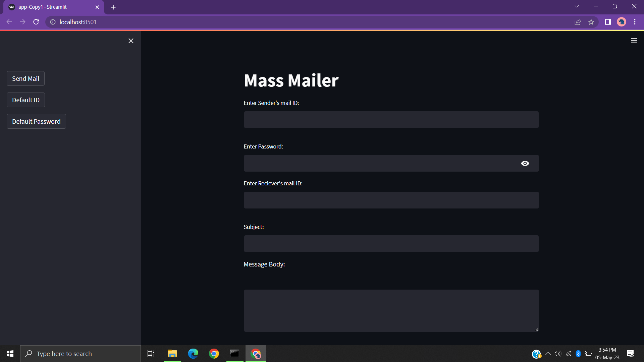Click the Send Mail button
Image resolution: width=644 pixels, height=362 pixels.
pos(26,78)
